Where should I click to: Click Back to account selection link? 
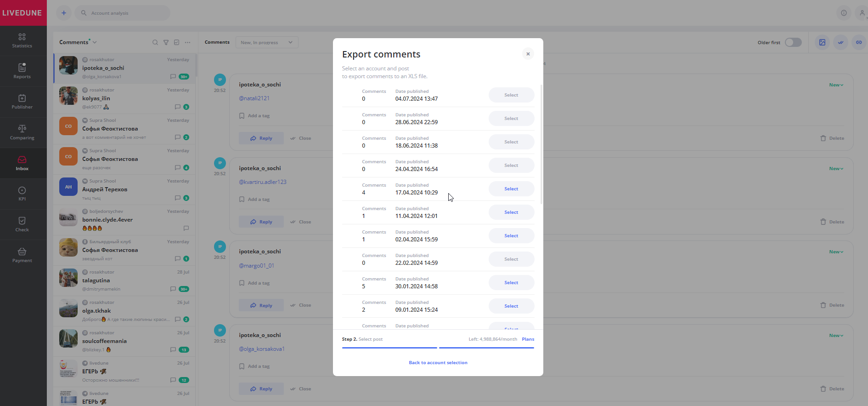[438, 363]
